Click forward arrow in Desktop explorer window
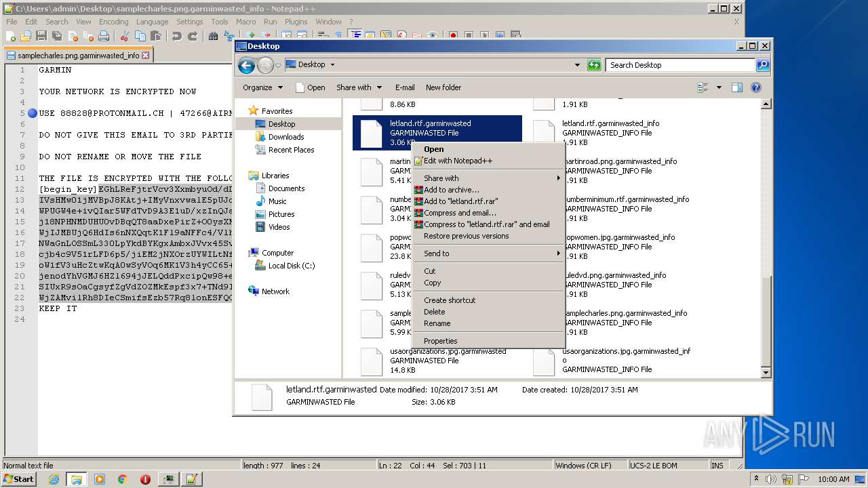 tap(265, 65)
